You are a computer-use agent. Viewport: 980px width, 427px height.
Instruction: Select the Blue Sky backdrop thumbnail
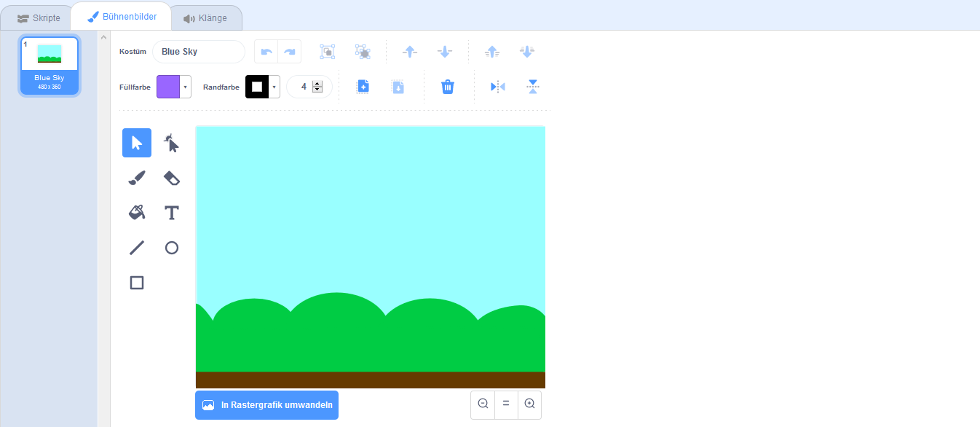(x=50, y=66)
